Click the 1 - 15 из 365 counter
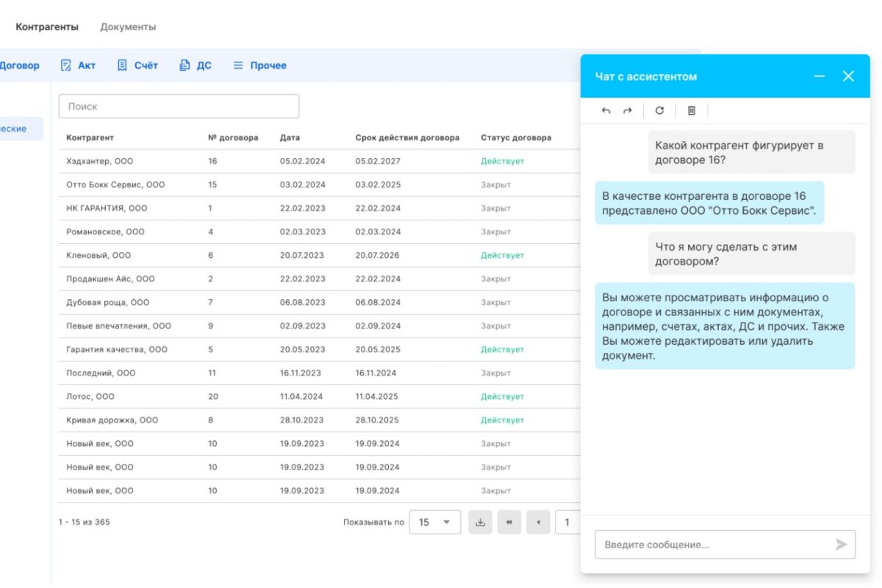The image size is (882, 588). (x=84, y=523)
